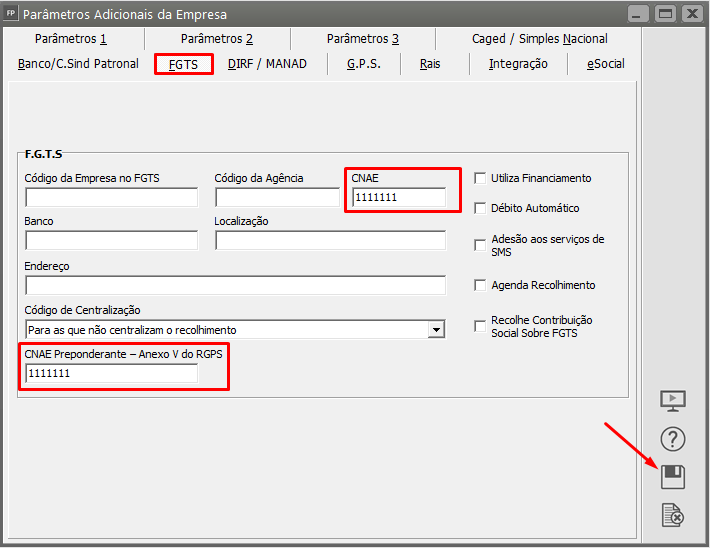
Task: Click the save floppy disk icon
Action: click(x=673, y=477)
